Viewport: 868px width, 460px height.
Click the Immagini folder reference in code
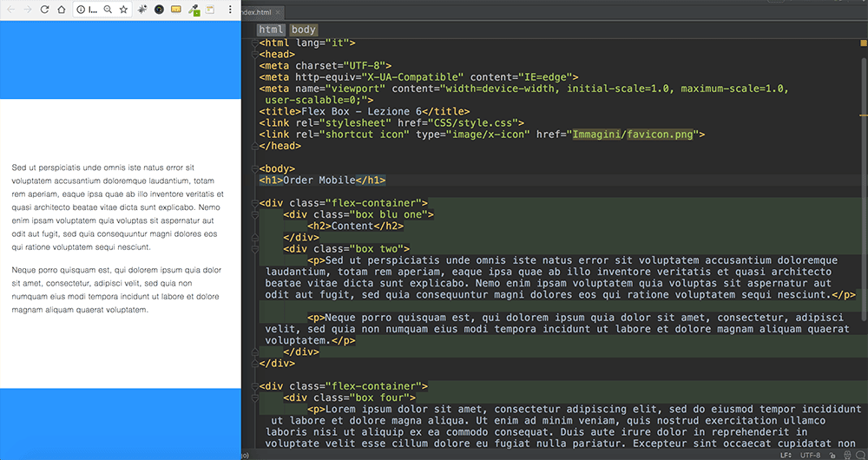[596, 134]
